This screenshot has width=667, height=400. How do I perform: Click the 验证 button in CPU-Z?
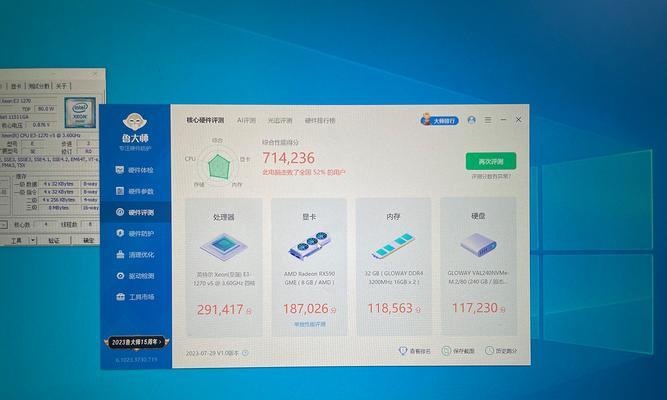coord(54,240)
